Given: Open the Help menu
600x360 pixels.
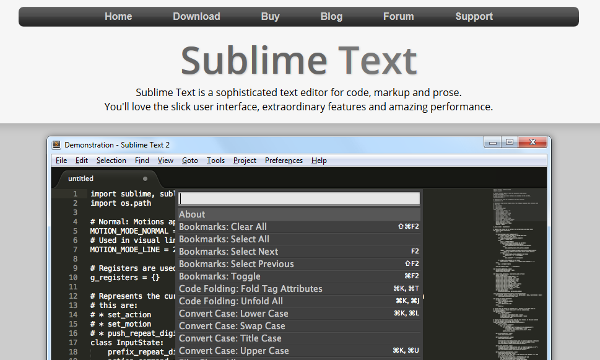Looking at the screenshot, I should tap(319, 160).
